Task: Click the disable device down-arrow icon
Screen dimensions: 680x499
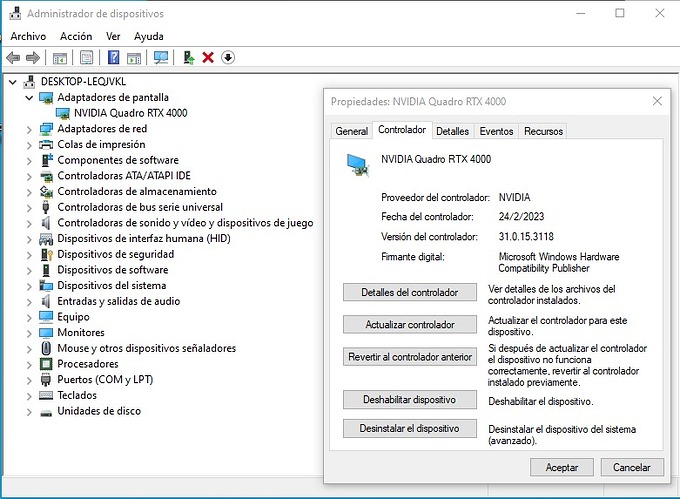Action: [x=228, y=57]
